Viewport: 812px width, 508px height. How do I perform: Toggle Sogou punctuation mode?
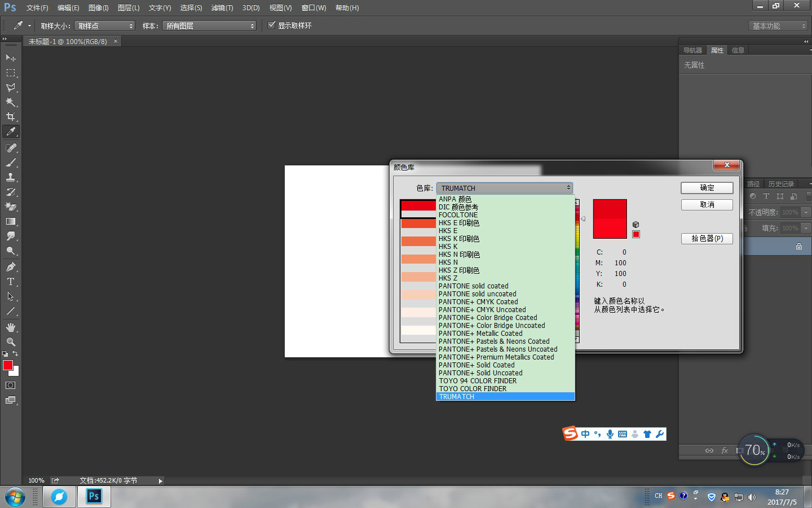(597, 433)
